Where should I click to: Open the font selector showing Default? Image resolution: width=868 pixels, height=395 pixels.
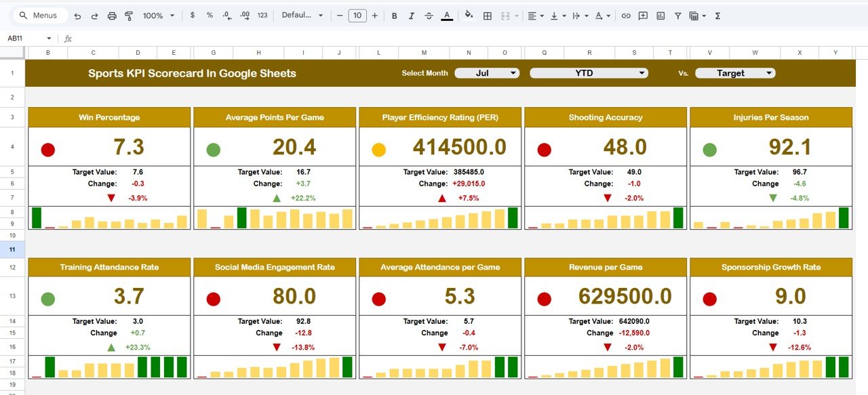300,15
